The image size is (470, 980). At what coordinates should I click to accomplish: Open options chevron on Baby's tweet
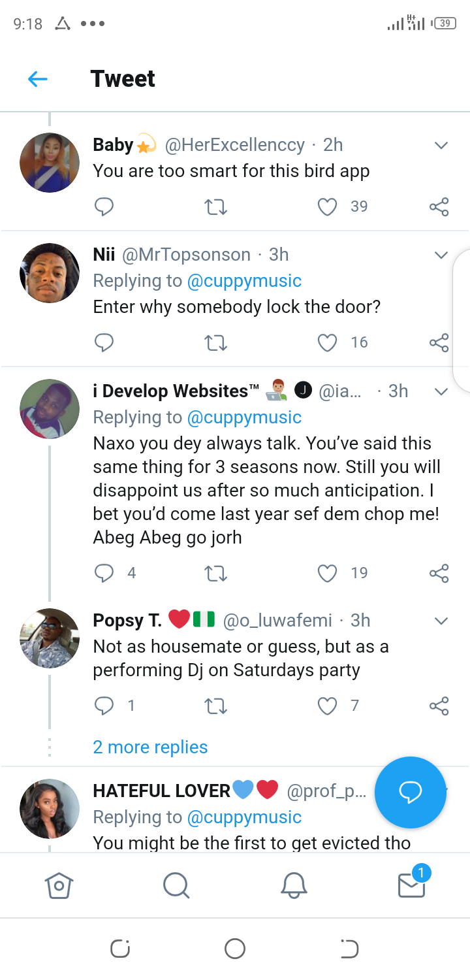tap(441, 145)
